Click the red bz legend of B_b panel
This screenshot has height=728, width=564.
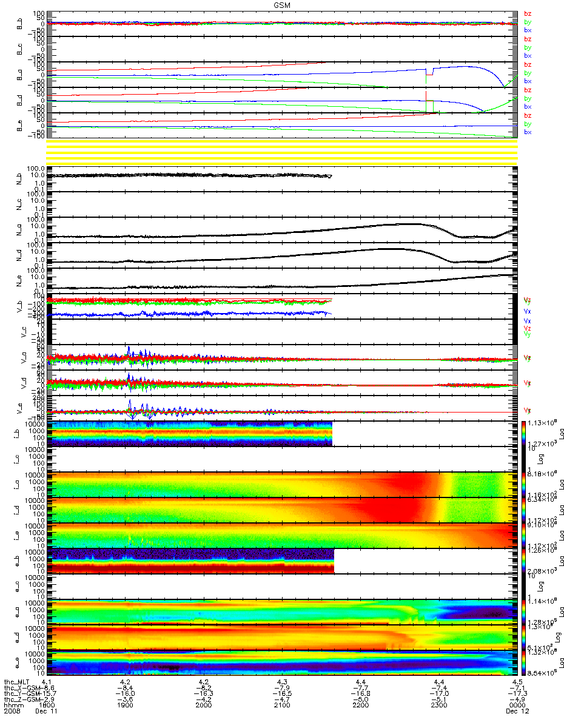pos(528,14)
